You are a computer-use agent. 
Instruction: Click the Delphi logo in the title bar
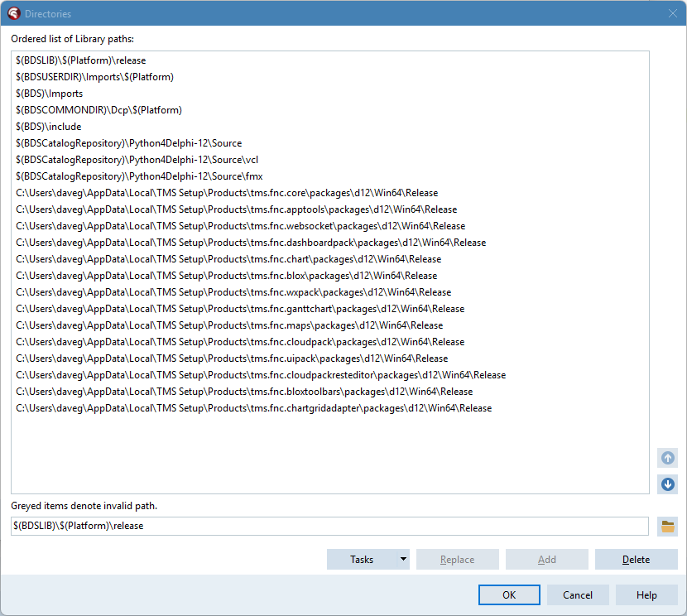coord(13,13)
